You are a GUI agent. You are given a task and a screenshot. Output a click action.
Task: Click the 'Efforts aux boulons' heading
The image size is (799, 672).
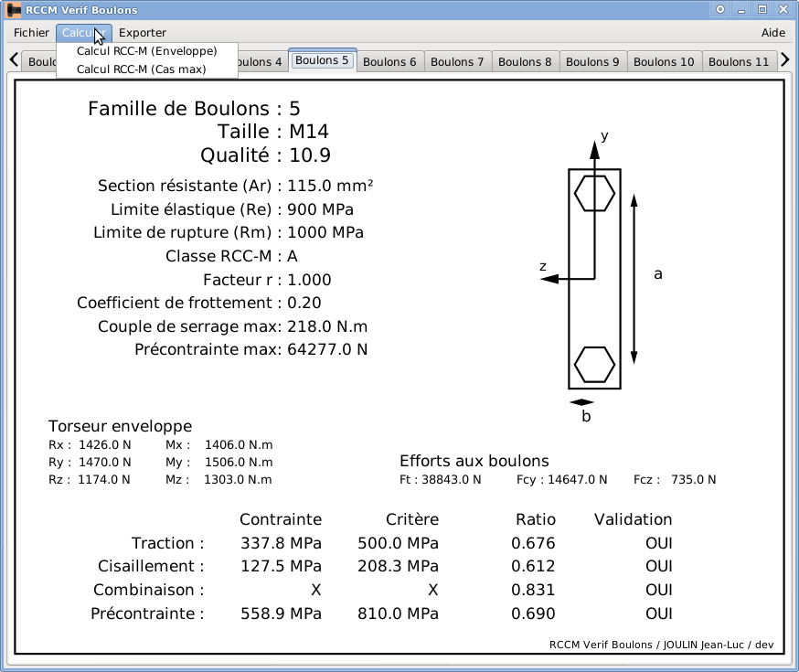(474, 461)
